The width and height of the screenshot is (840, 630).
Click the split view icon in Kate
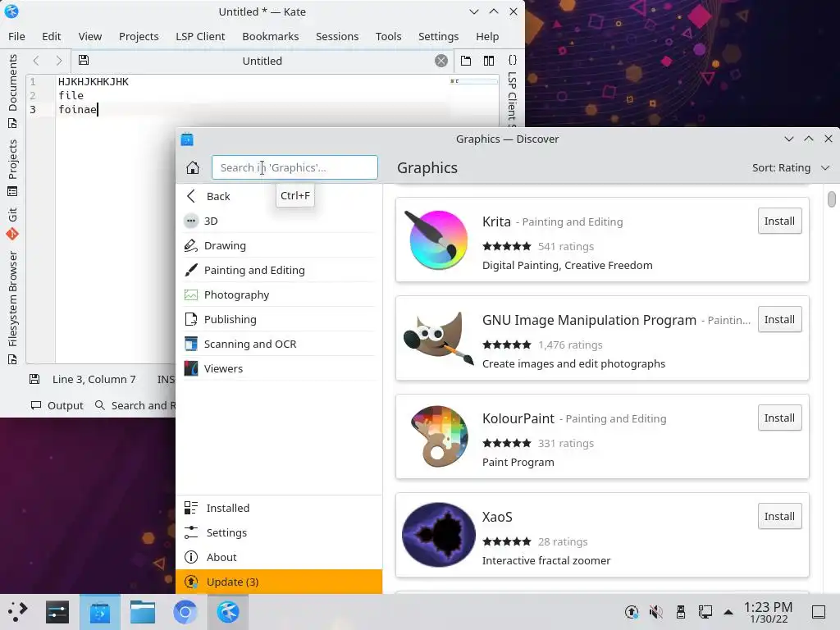(489, 61)
